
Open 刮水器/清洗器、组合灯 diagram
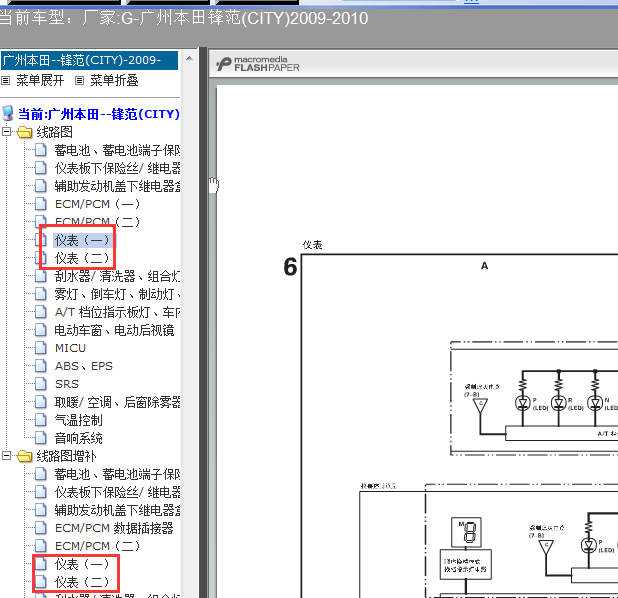tap(117, 276)
